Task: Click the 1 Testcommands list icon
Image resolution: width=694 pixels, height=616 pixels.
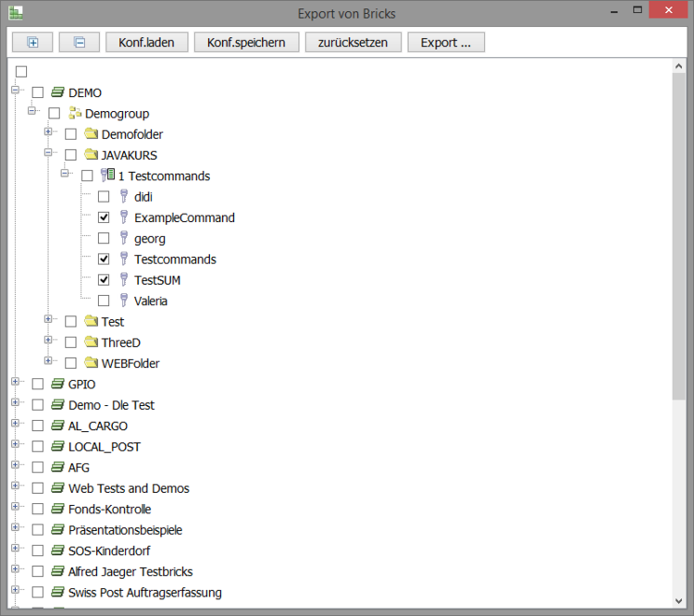Action: (107, 176)
